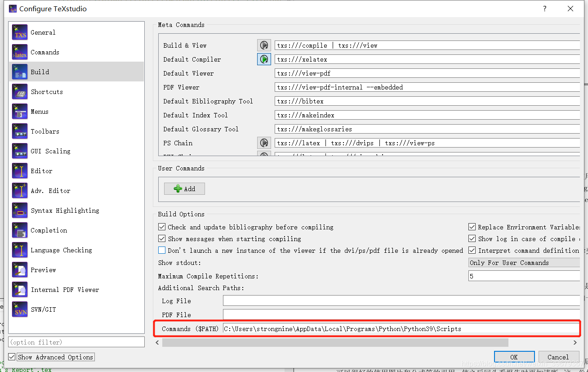Viewport: 588px width, 372px height.
Task: Open the Shortcuts keyboard icon
Action: pos(20,92)
